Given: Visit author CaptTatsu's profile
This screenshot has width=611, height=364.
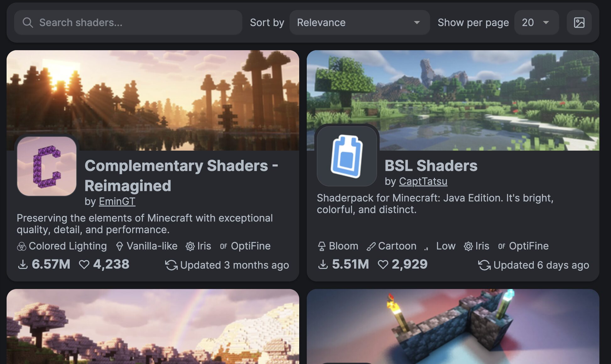Looking at the screenshot, I should point(423,181).
